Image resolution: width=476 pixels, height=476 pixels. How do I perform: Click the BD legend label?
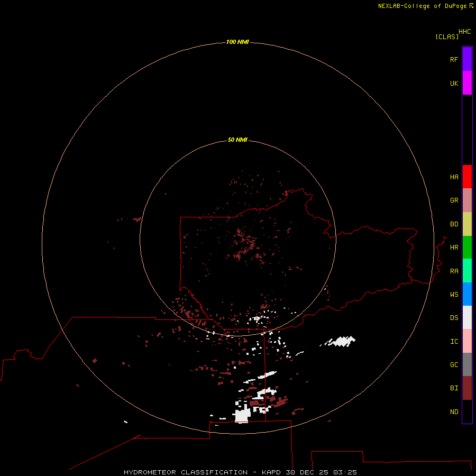(454, 224)
